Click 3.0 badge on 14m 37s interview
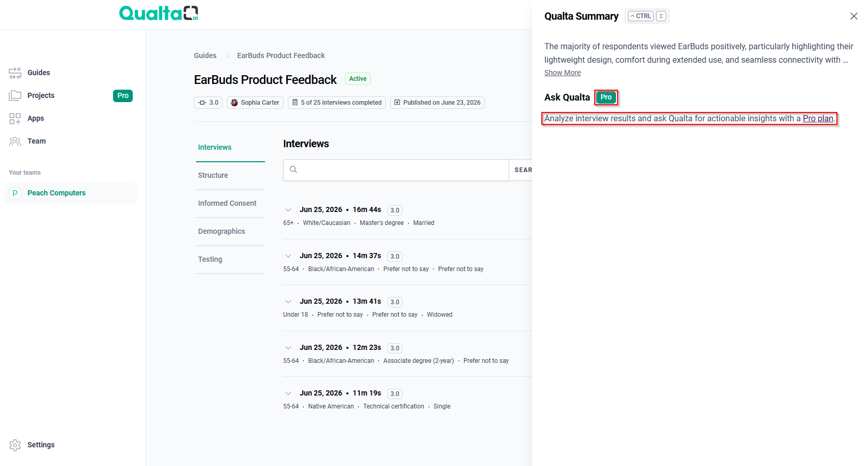868x466 pixels. click(395, 257)
